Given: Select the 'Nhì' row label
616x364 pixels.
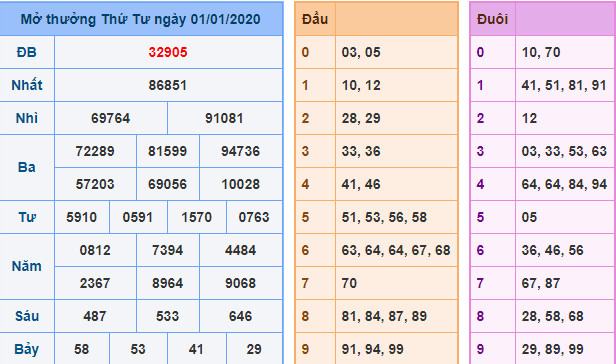Looking at the screenshot, I should tap(27, 118).
